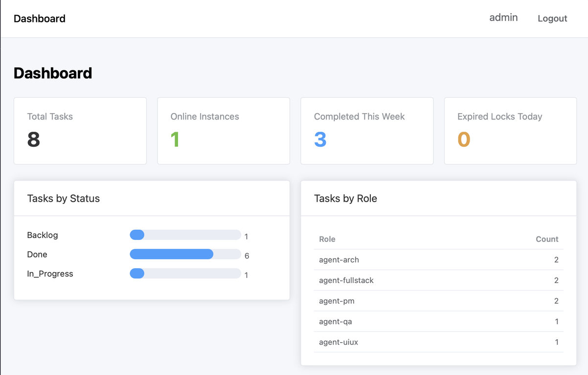Click the count in the agent-pm row
The height and width of the screenshot is (375, 588).
(x=556, y=301)
